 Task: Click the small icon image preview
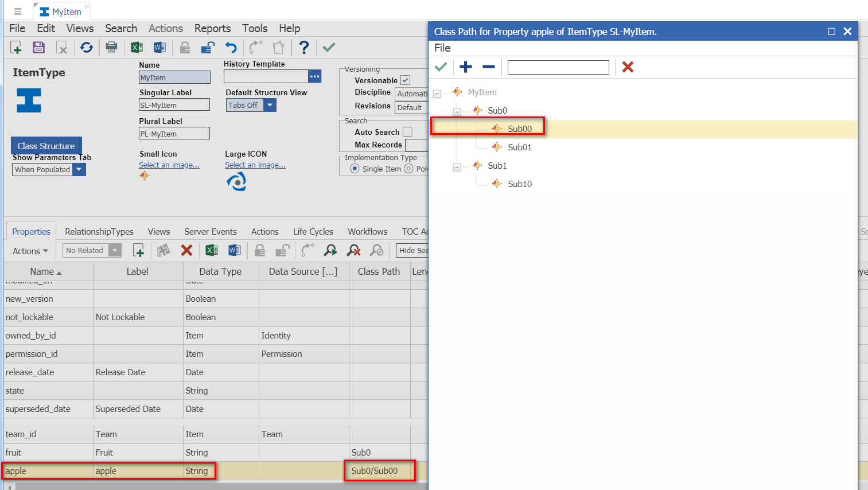145,176
